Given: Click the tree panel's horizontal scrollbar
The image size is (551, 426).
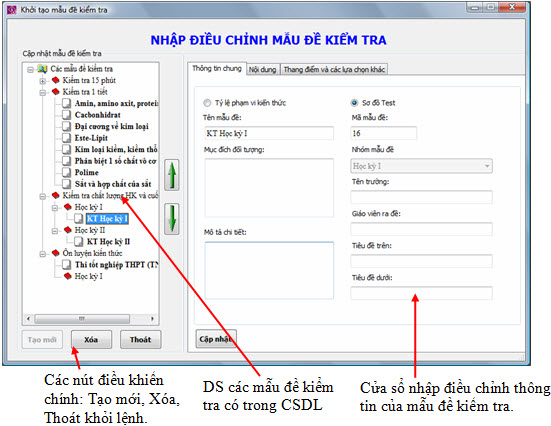Looking at the screenshot, I should (x=91, y=319).
